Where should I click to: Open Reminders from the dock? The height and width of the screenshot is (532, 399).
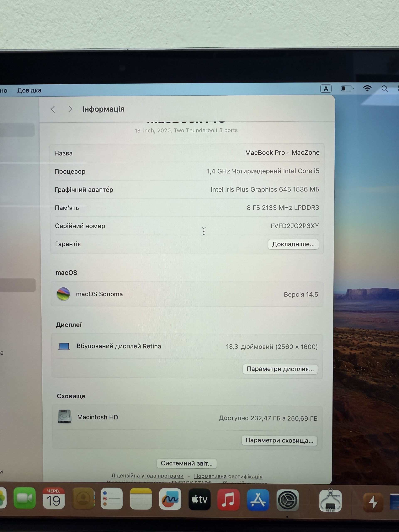pos(112,498)
